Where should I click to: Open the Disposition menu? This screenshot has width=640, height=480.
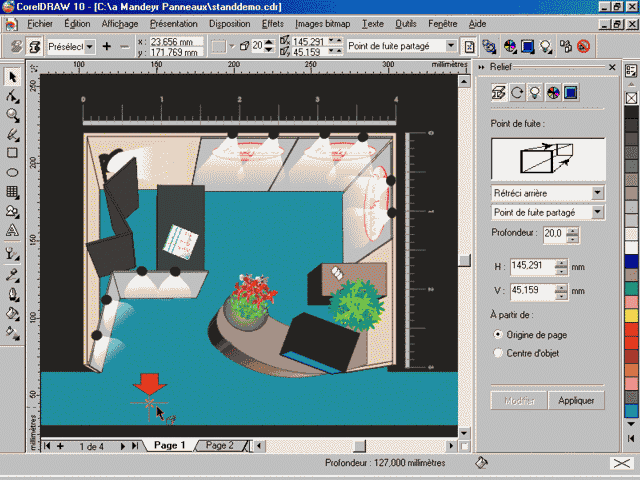(x=229, y=22)
